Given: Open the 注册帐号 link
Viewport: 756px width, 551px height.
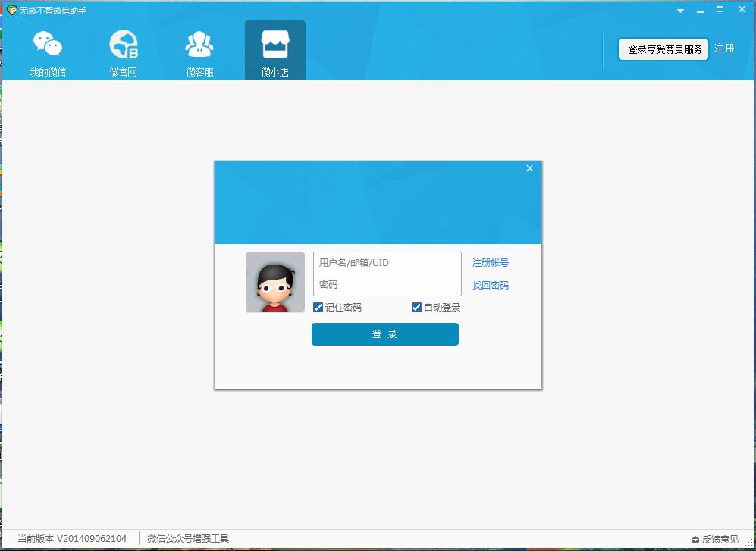Looking at the screenshot, I should point(491,263).
